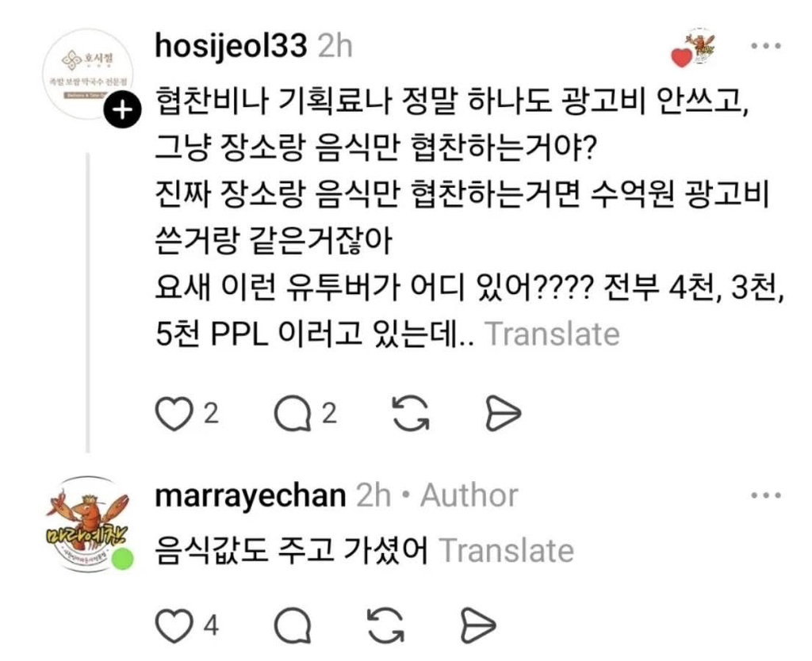Translate the marrayechan reply text
812x661 pixels.
coord(507,551)
